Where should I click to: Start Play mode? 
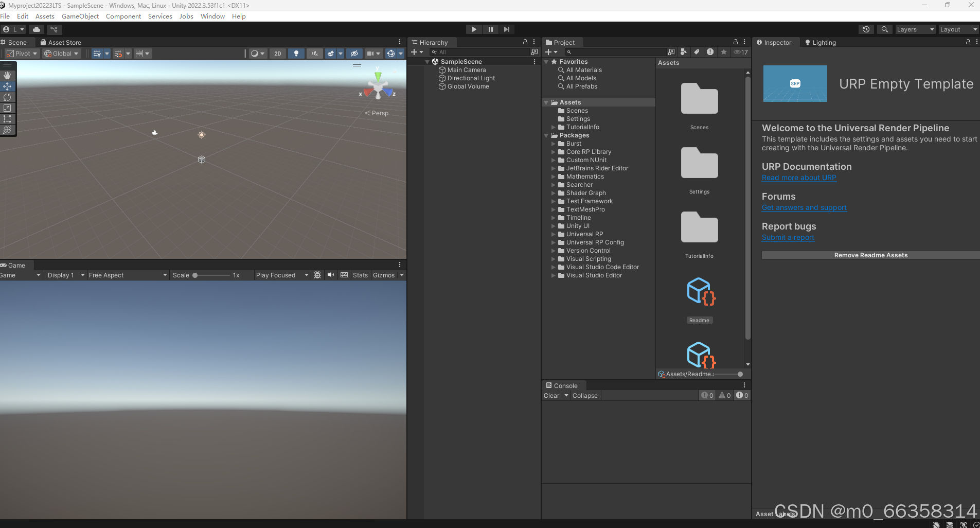point(474,29)
